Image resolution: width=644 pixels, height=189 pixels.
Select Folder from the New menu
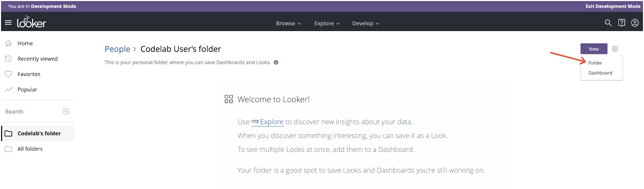(595, 63)
